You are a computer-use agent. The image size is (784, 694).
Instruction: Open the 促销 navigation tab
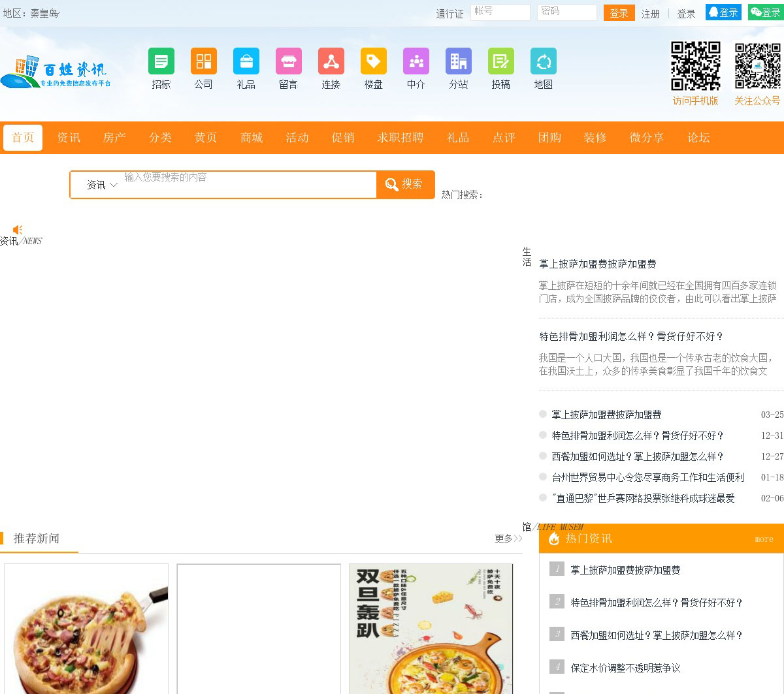[343, 138]
